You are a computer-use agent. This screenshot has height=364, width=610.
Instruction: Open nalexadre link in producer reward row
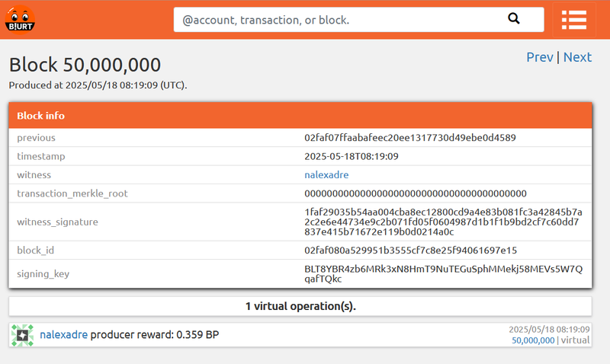tap(64, 334)
